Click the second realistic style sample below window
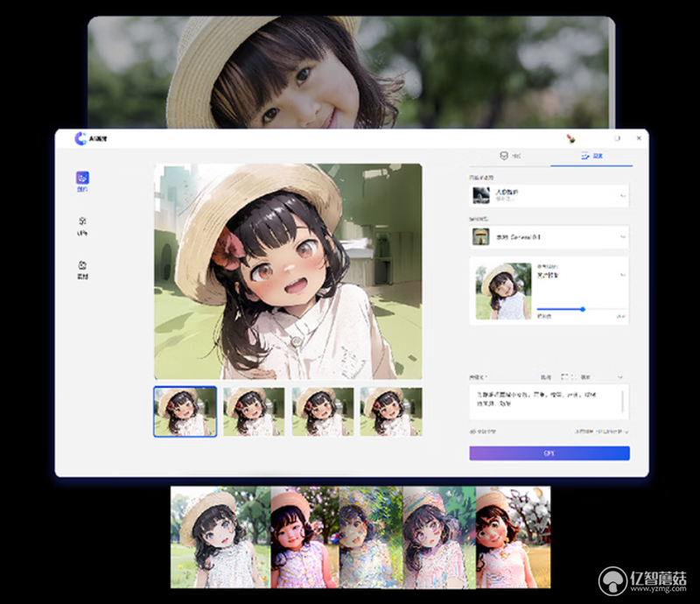Image resolution: width=700 pixels, height=604 pixels. [305, 537]
